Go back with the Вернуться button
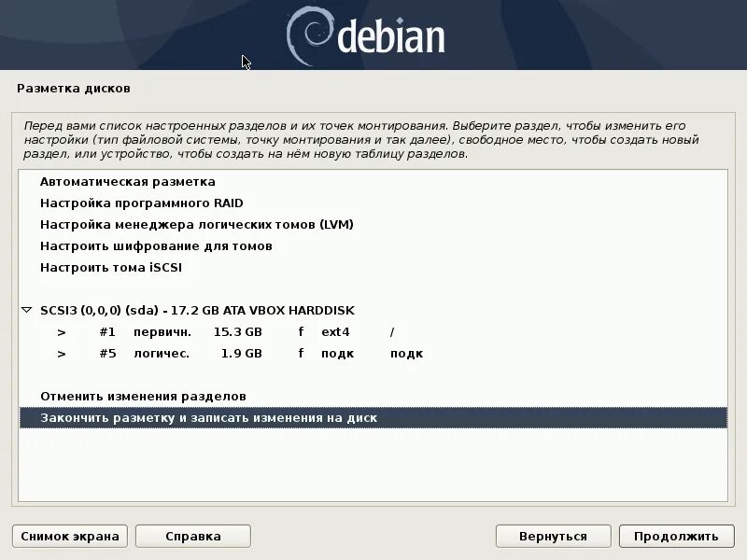747x560 pixels. click(x=553, y=536)
